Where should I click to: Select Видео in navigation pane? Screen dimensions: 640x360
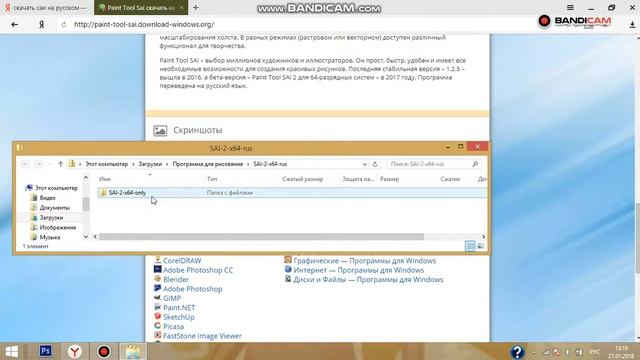(44, 198)
